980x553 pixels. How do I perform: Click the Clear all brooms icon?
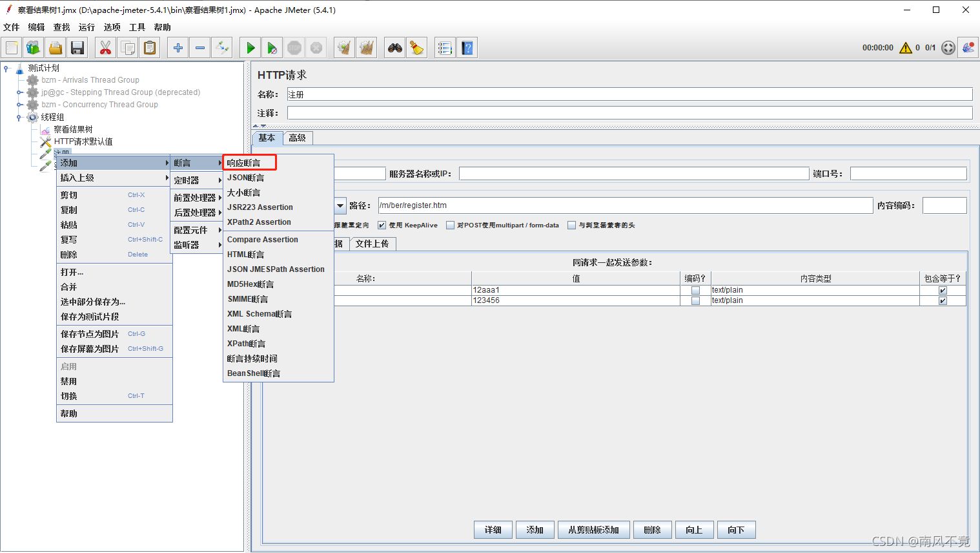(x=367, y=48)
